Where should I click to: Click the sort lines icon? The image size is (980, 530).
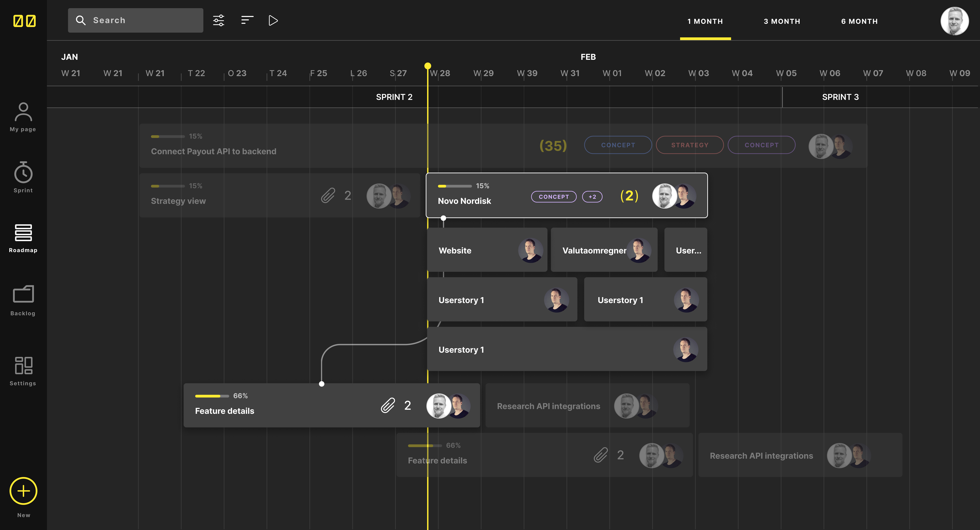[247, 20]
